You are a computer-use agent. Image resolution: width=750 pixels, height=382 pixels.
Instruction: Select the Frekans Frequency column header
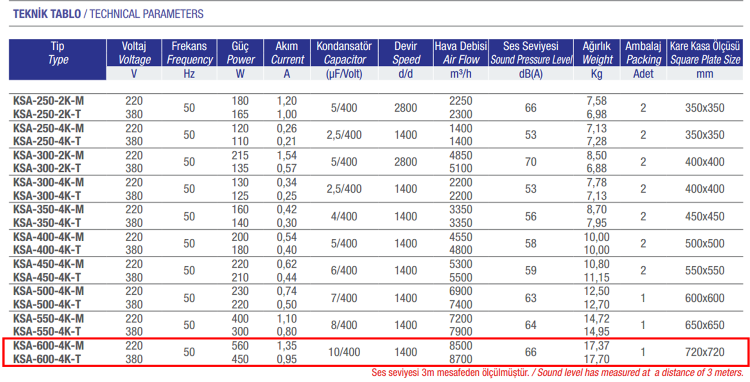189,53
